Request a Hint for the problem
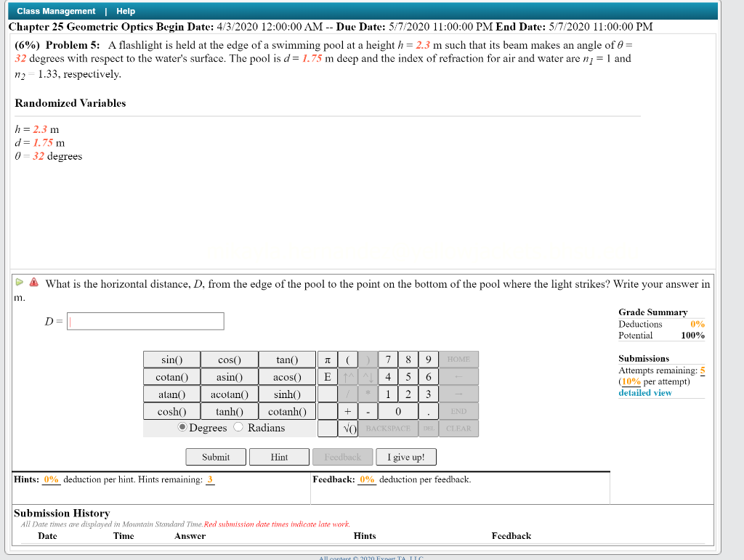This screenshot has width=744, height=560. [279, 457]
